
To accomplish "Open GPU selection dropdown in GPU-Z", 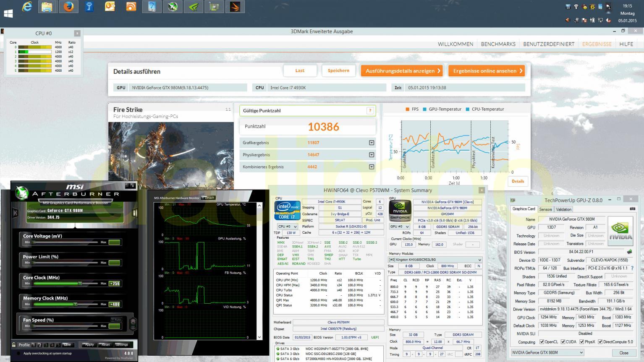I will [547, 353].
